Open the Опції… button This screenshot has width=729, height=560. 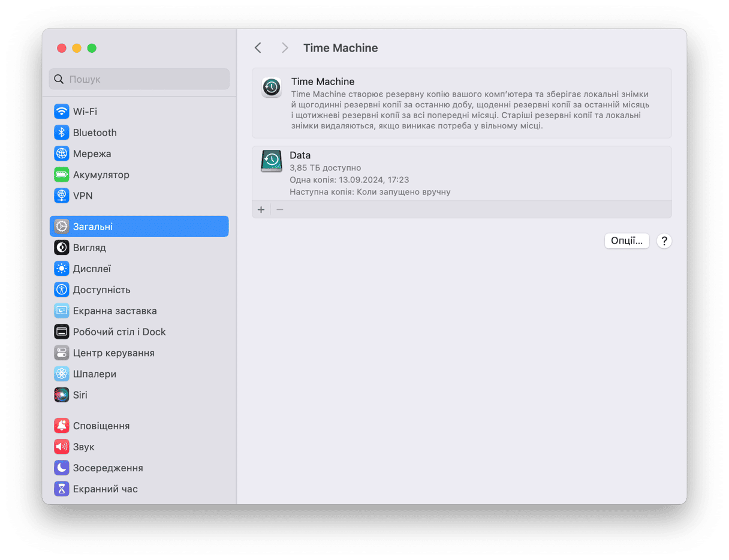[626, 241]
